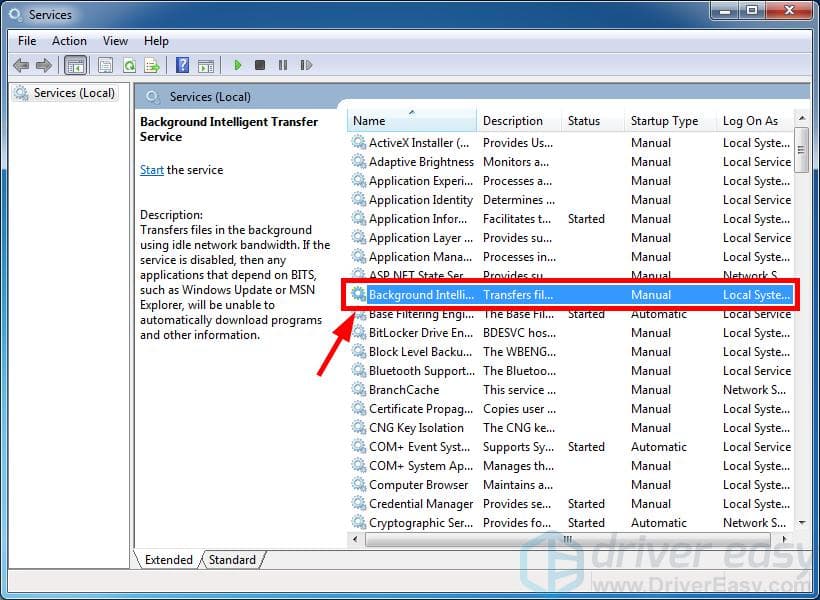Click the Stop Service toolbar button
Image resolution: width=820 pixels, height=600 pixels.
click(x=259, y=65)
